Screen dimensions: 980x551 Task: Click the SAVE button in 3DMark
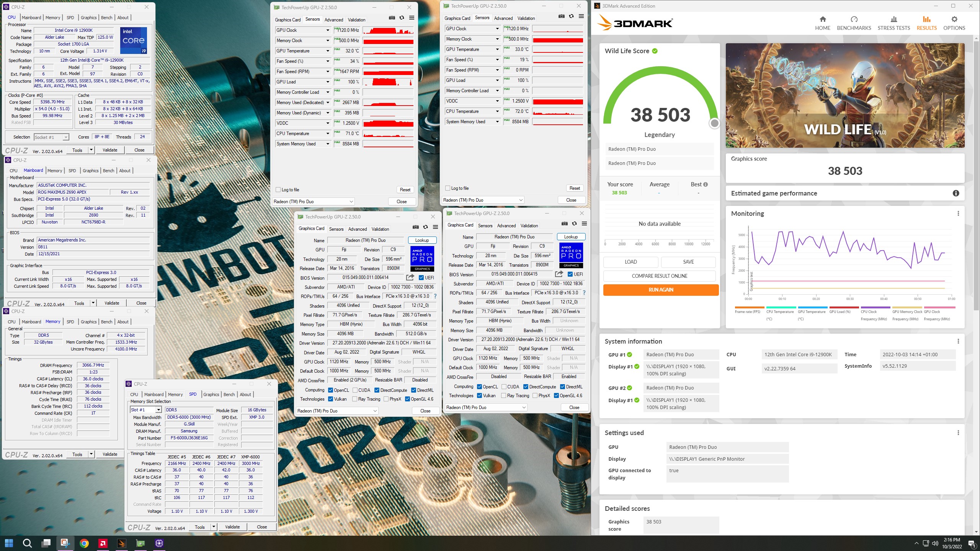point(688,262)
